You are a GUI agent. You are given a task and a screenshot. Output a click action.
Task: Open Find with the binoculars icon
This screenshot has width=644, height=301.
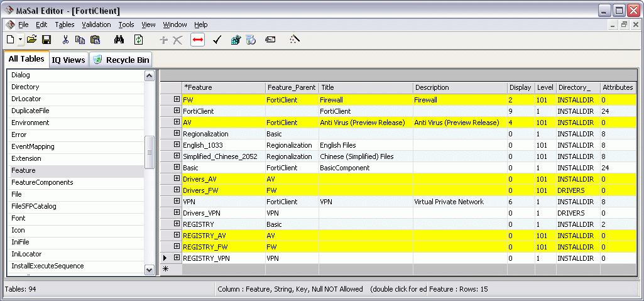tap(119, 40)
